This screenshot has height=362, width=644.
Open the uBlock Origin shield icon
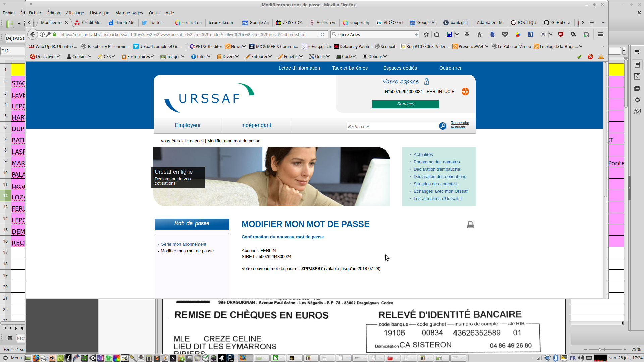point(560,34)
